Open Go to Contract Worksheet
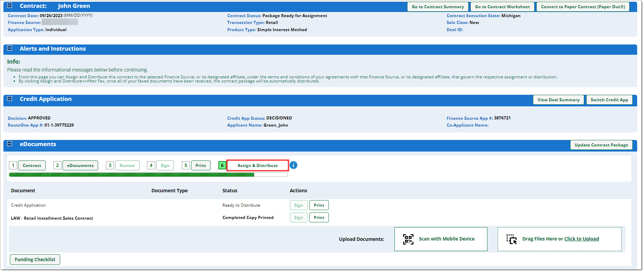 tap(502, 7)
